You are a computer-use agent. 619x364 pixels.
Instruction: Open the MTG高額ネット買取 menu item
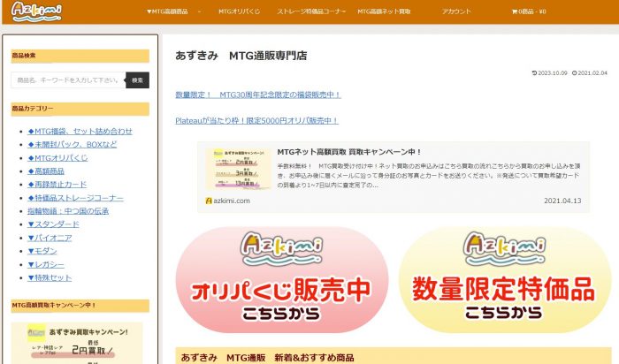pos(384,11)
